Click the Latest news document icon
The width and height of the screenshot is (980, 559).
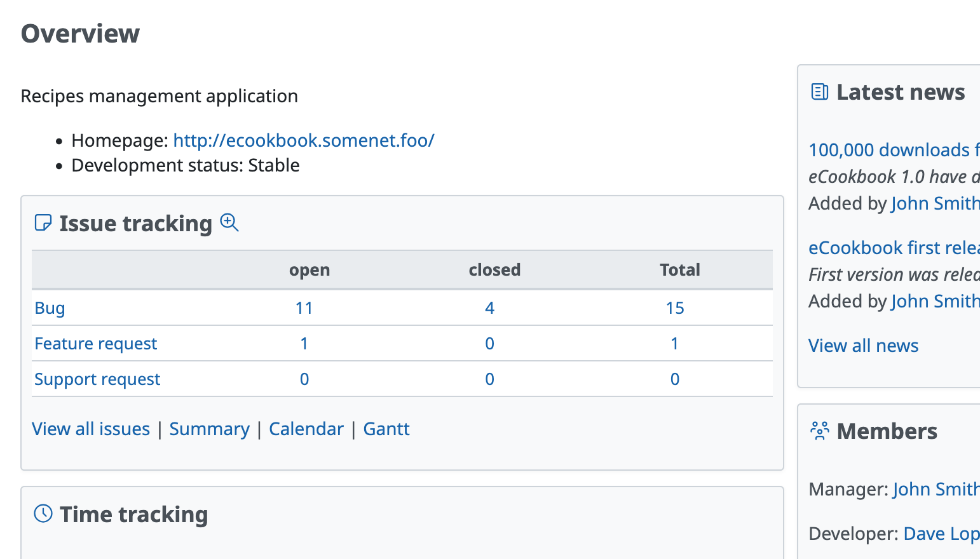(x=820, y=92)
